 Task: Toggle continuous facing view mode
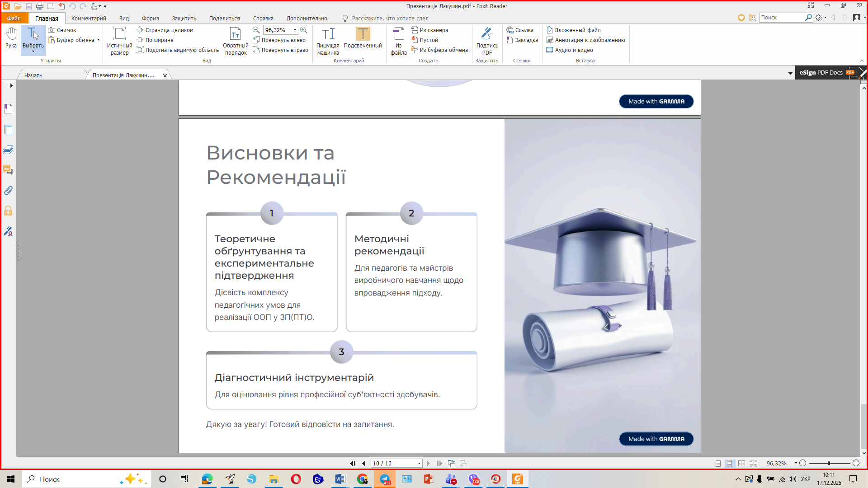pos(753,463)
